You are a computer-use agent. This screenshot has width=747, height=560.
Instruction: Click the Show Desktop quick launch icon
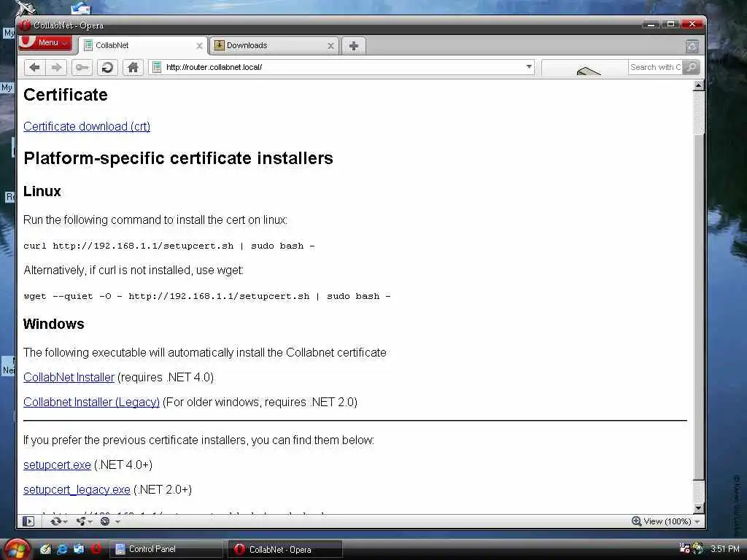(x=79, y=549)
